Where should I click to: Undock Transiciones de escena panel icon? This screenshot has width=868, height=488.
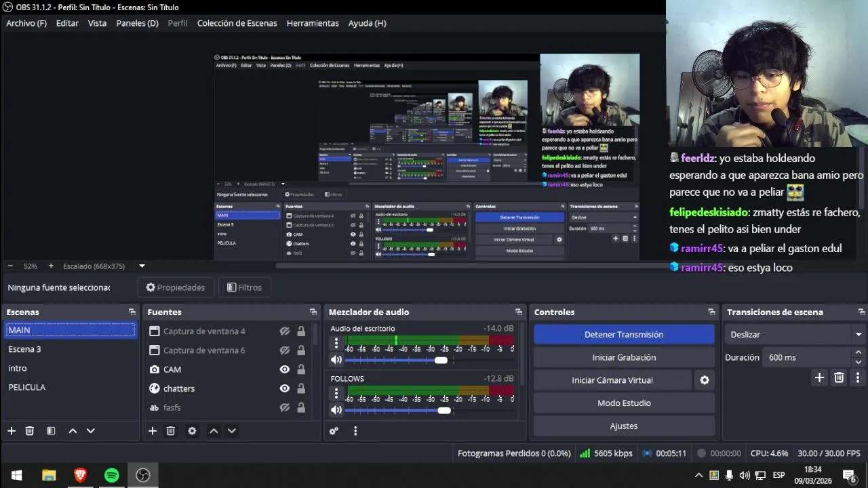[x=862, y=312]
